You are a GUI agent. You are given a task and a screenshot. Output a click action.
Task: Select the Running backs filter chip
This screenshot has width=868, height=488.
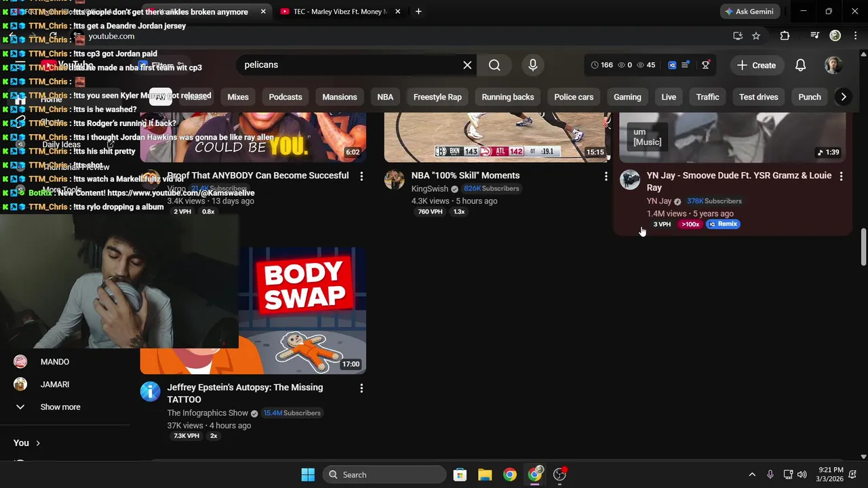(508, 97)
